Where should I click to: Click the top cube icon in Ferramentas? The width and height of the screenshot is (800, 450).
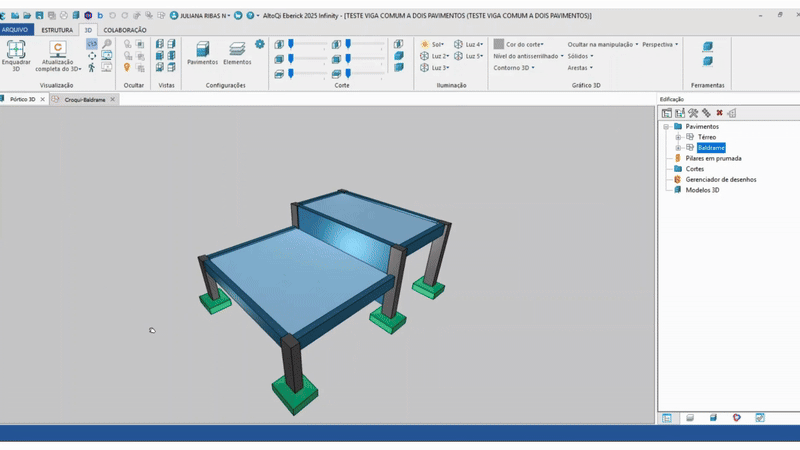tap(708, 47)
